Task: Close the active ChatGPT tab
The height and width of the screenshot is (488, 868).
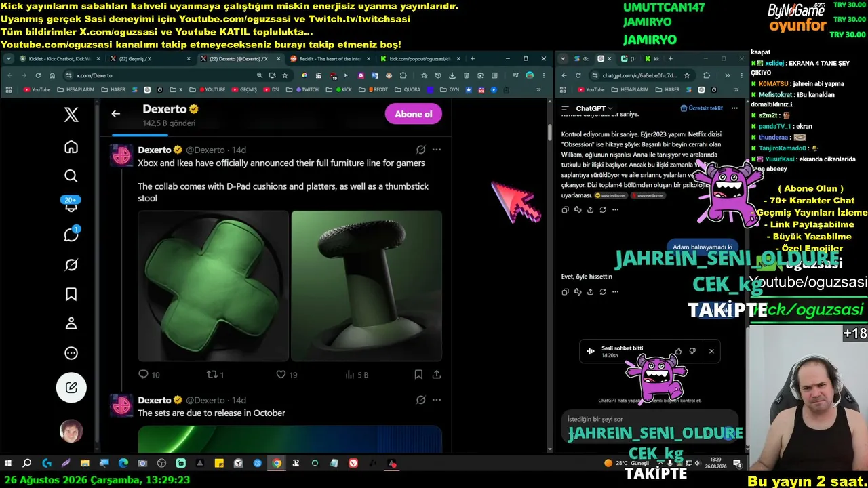Action: click(610, 59)
